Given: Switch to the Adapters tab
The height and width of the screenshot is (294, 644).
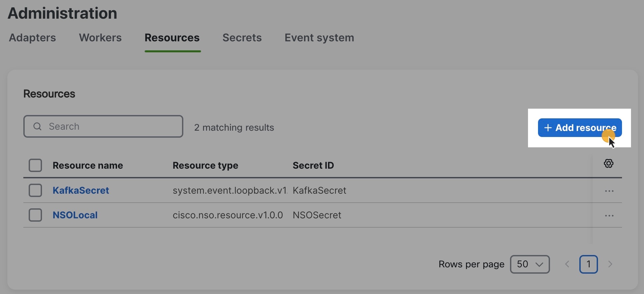Looking at the screenshot, I should coord(32,38).
